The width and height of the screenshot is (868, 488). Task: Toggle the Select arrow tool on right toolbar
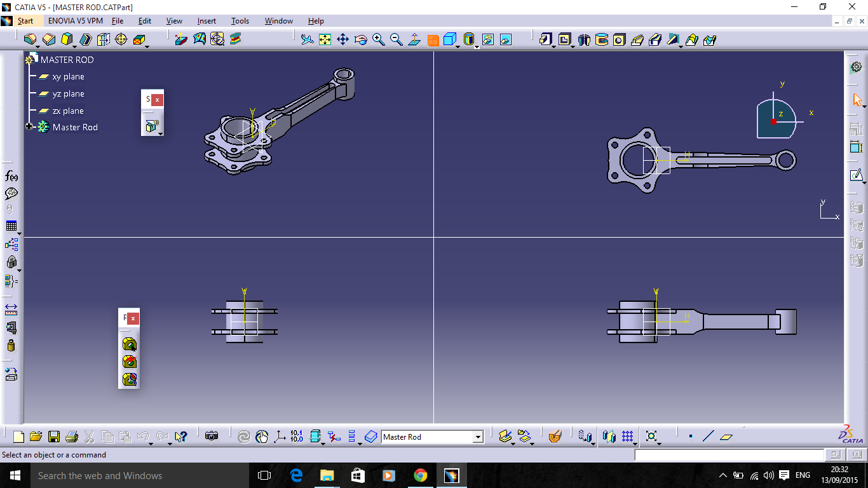point(857,100)
